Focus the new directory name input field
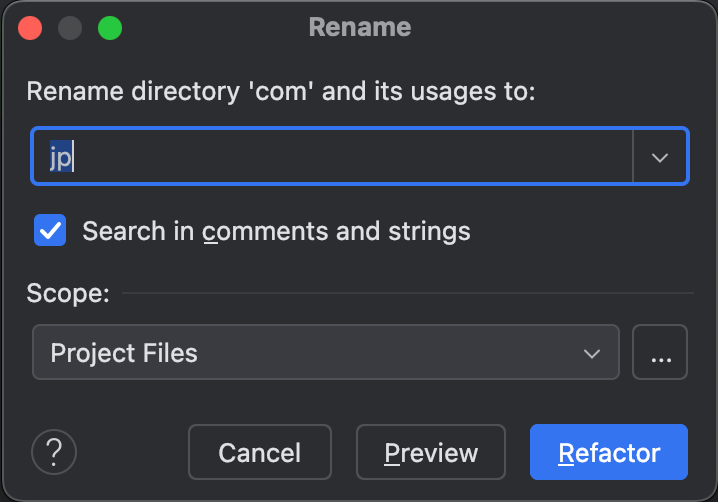The width and height of the screenshot is (718, 502). point(332,156)
